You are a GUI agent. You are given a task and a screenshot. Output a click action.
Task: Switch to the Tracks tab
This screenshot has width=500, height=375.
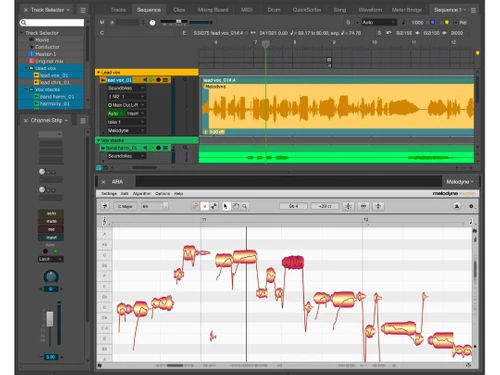click(118, 10)
